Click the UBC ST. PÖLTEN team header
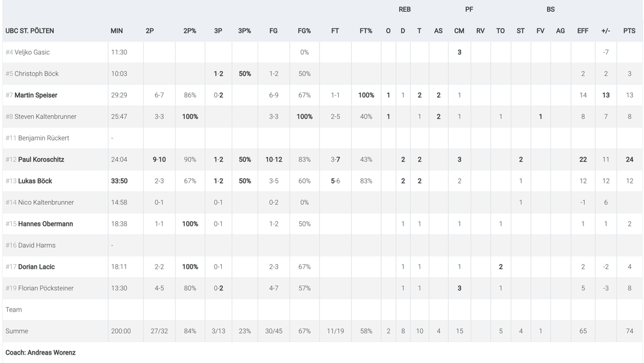Screen dimensions: 644x363 coord(29,31)
